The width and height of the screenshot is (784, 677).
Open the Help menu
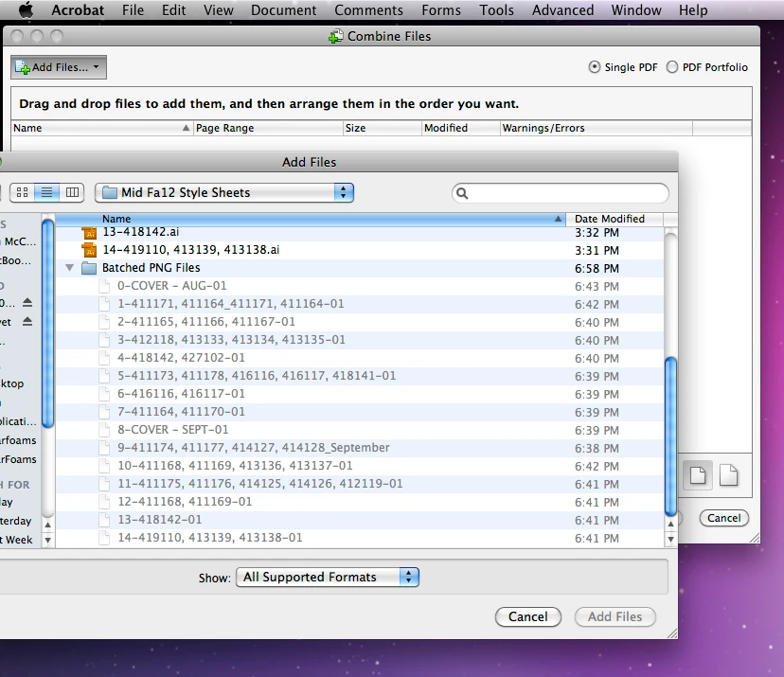click(x=693, y=10)
